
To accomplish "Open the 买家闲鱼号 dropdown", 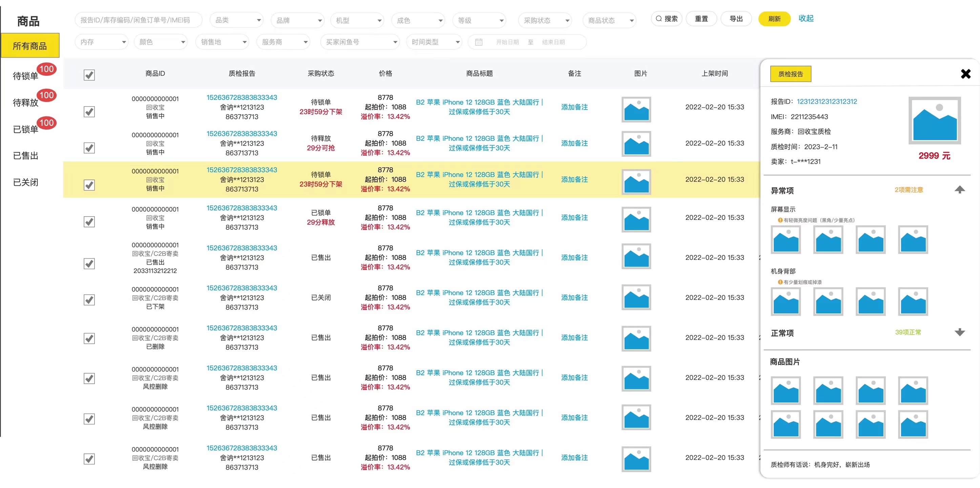I will coord(360,42).
